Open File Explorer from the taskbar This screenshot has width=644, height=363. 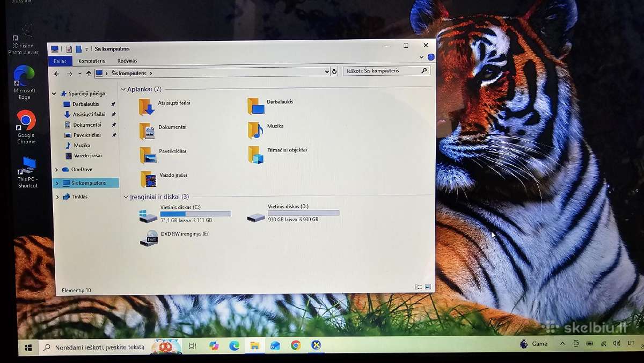click(x=254, y=345)
